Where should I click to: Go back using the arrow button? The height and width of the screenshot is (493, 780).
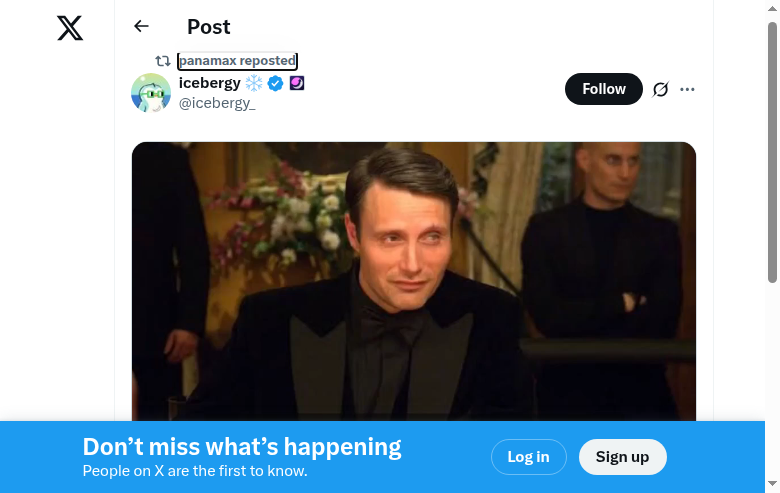point(141,27)
